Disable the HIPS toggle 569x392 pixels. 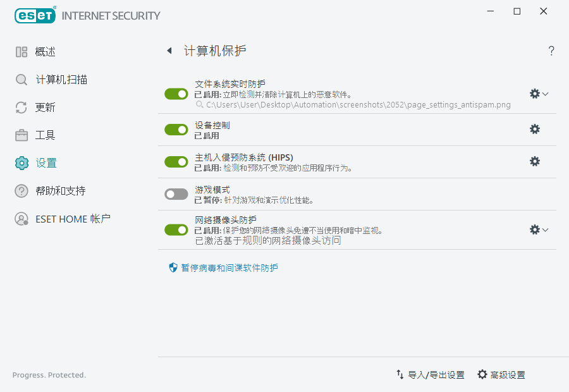(x=176, y=162)
